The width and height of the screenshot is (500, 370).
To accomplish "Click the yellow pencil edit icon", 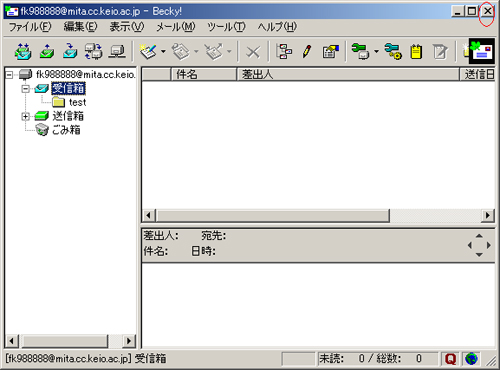I will point(307,52).
